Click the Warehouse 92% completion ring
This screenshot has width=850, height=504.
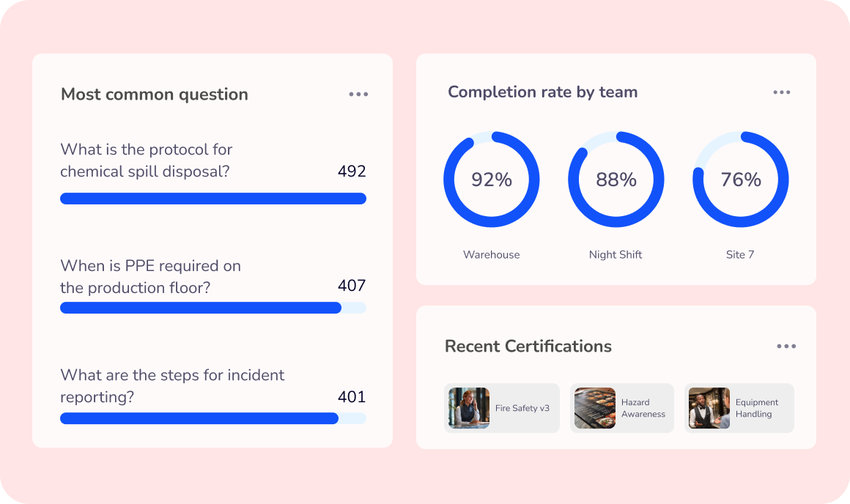(491, 179)
